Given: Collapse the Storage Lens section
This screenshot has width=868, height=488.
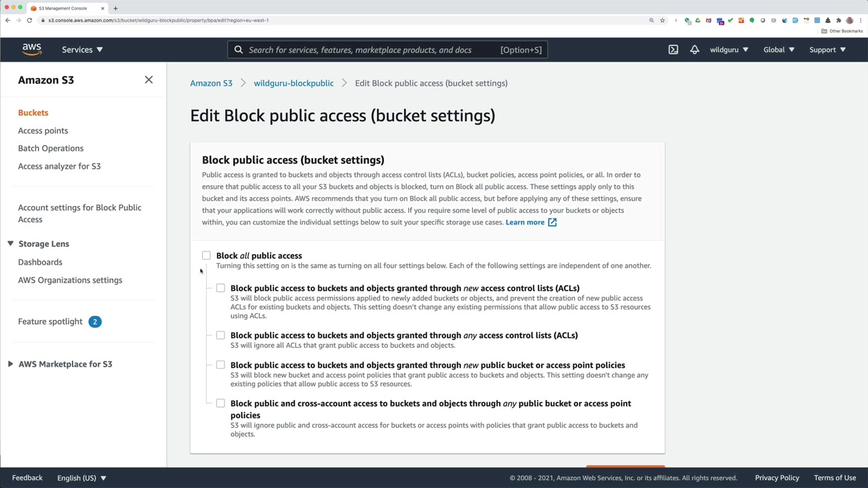Looking at the screenshot, I should pyautogui.click(x=10, y=244).
